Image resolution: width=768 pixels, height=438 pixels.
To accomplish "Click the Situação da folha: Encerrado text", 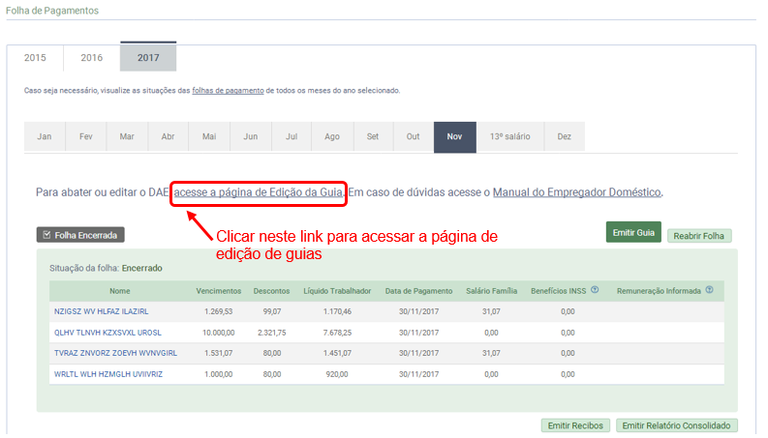I will 106,268.
